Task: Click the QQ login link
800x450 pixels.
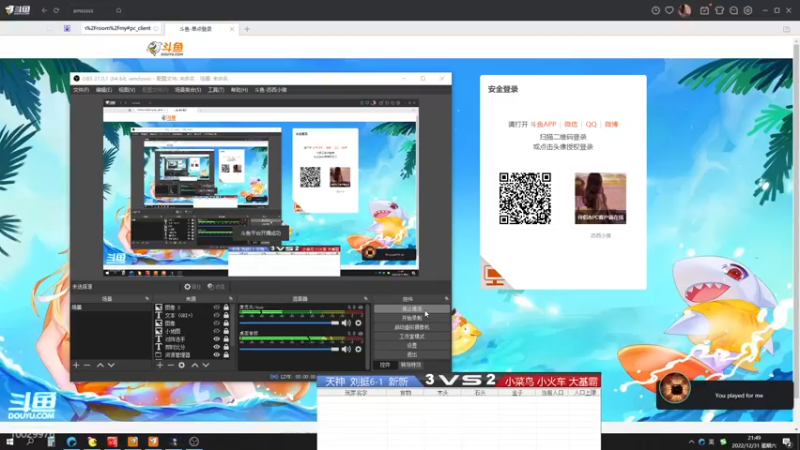Action: [x=591, y=124]
